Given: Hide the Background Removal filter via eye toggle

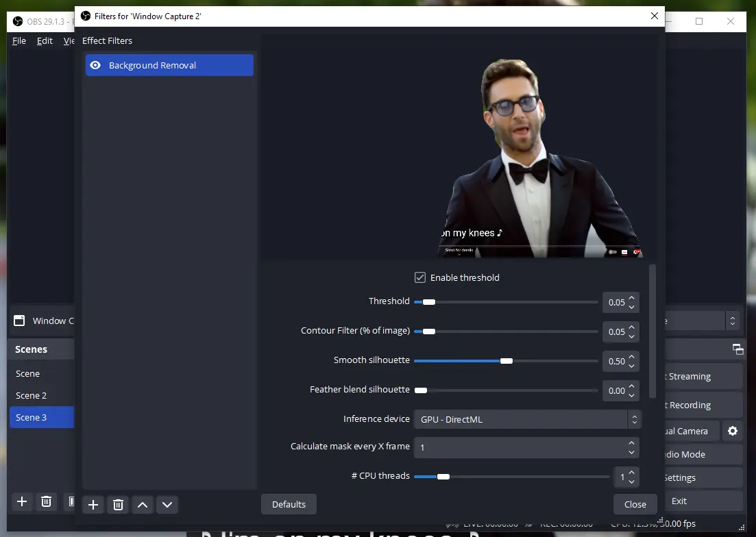Looking at the screenshot, I should (95, 65).
